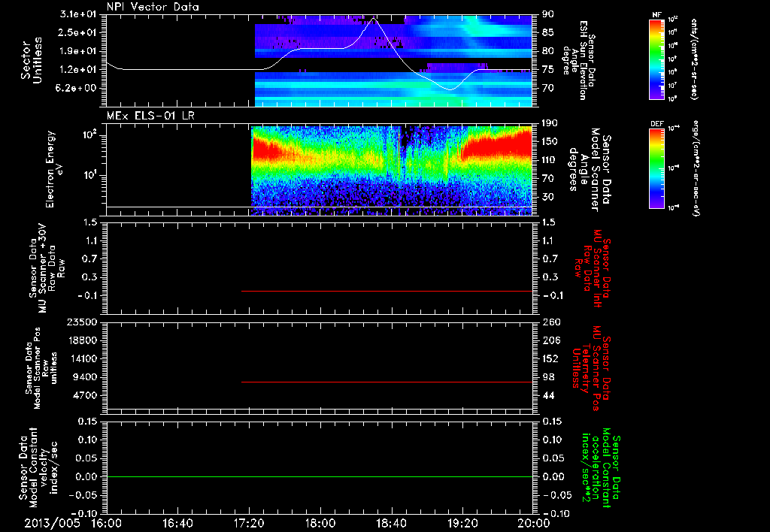The height and width of the screenshot is (532, 770).
Task: Click the white sun elevation curve peak
Action: tap(374, 19)
